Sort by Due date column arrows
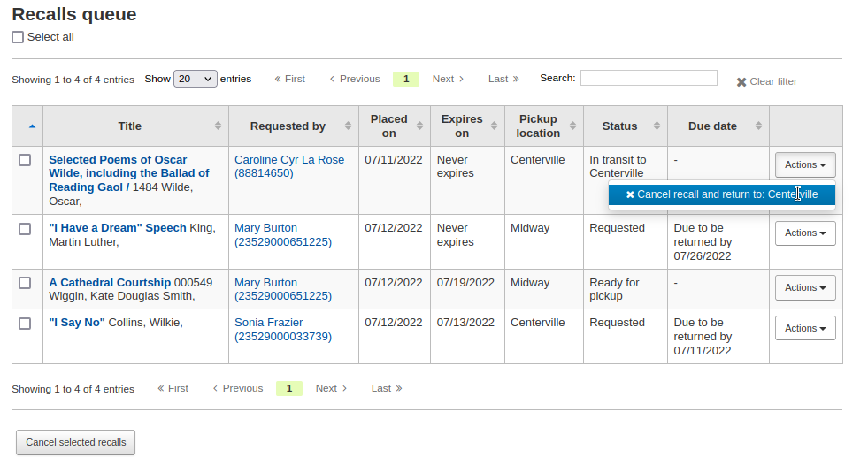The height and width of the screenshot is (465, 868). pos(758,126)
